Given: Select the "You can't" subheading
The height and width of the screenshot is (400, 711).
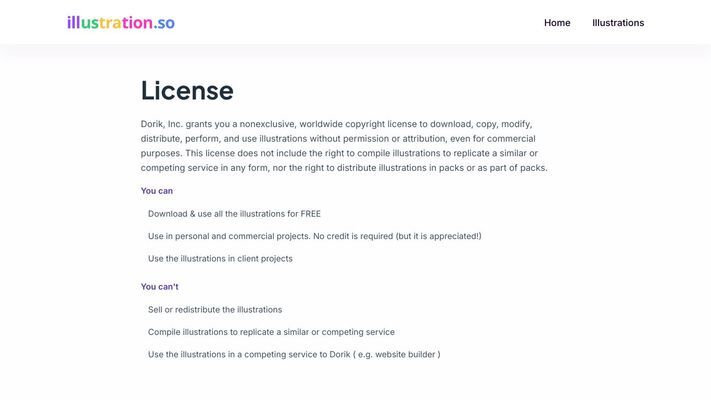Looking at the screenshot, I should tap(160, 287).
